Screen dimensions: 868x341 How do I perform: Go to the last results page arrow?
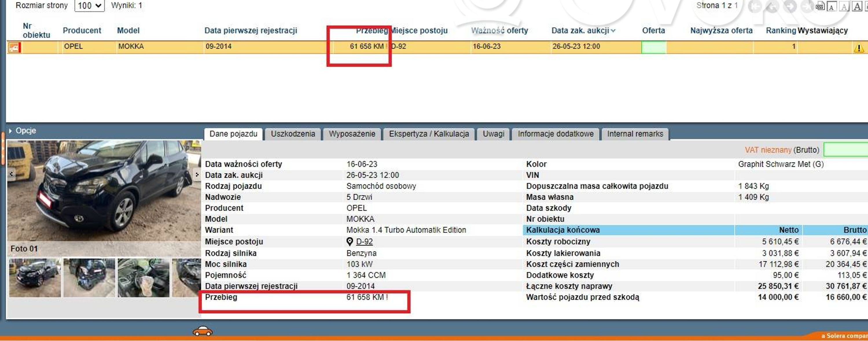pyautogui.click(x=807, y=6)
